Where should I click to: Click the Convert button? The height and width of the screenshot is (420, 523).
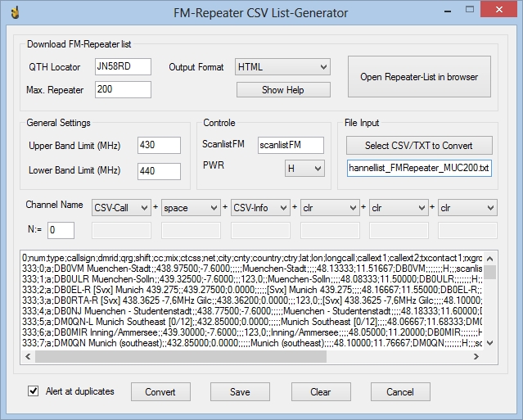[160, 391]
